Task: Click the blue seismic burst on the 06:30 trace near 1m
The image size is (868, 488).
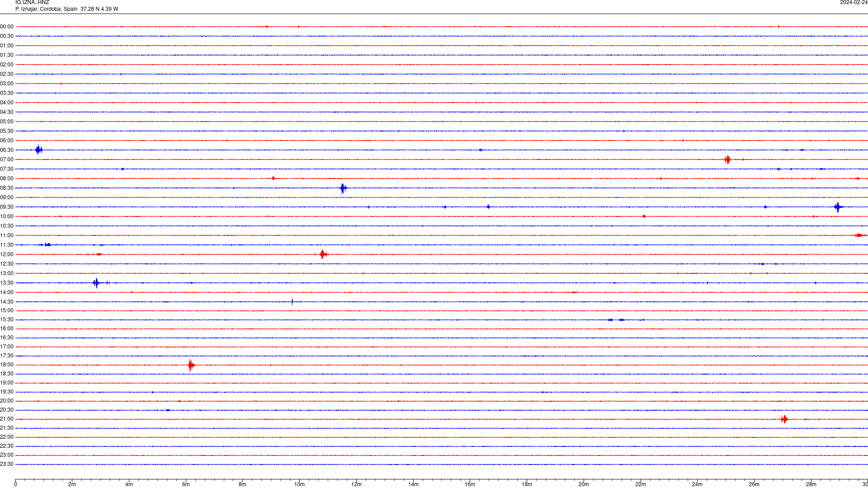Action: (39, 150)
